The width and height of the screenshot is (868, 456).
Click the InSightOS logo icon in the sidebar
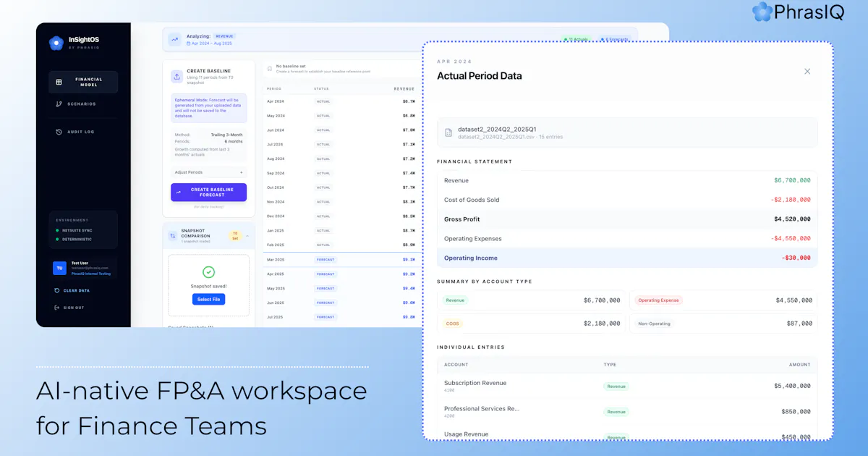coord(56,43)
